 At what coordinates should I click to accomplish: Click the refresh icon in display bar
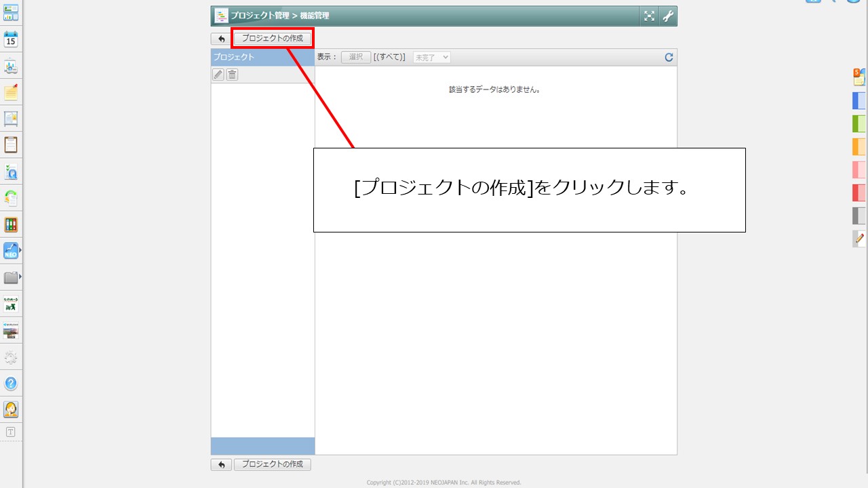coord(669,58)
